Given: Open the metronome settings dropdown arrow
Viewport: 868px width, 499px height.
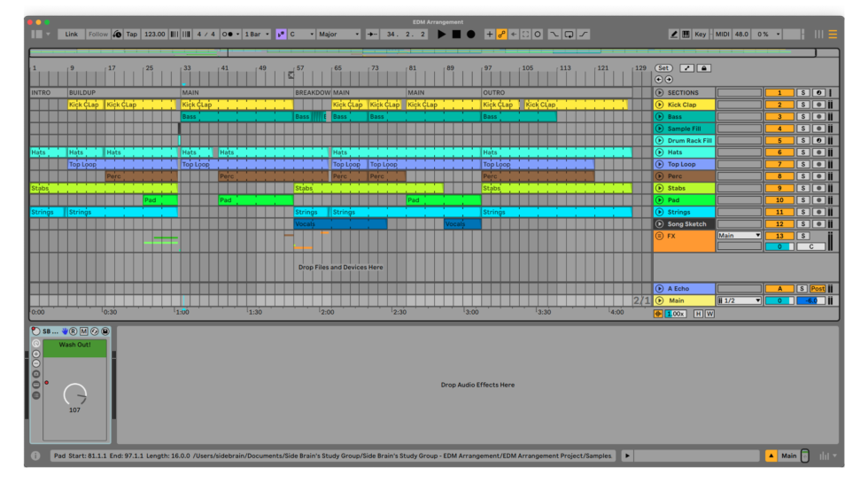Looking at the screenshot, I should pyautogui.click(x=238, y=35).
